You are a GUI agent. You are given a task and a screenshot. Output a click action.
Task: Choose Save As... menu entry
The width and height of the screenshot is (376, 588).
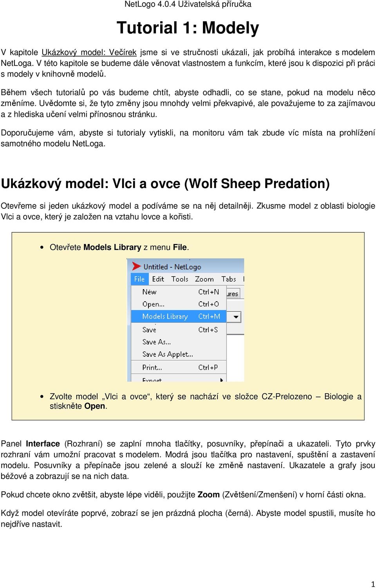(179, 342)
